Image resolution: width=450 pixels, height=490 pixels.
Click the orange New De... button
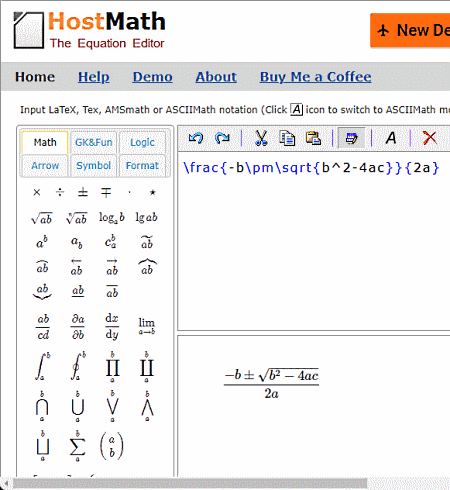(x=410, y=30)
